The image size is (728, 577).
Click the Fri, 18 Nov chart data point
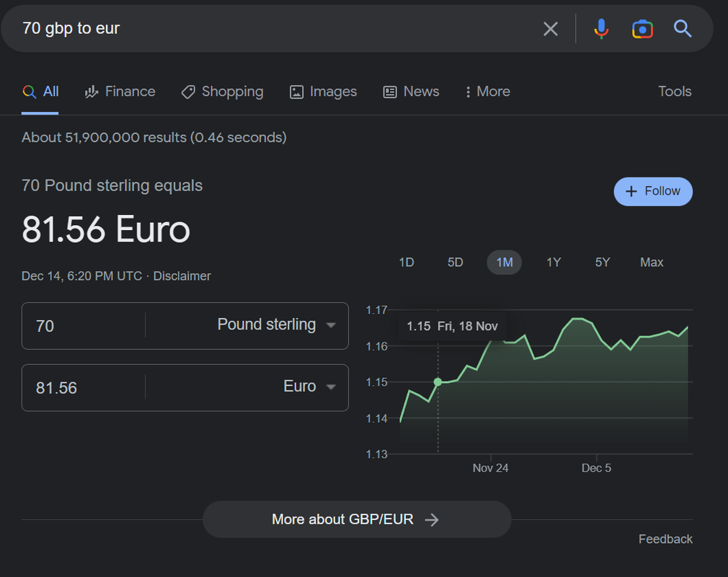coord(438,382)
